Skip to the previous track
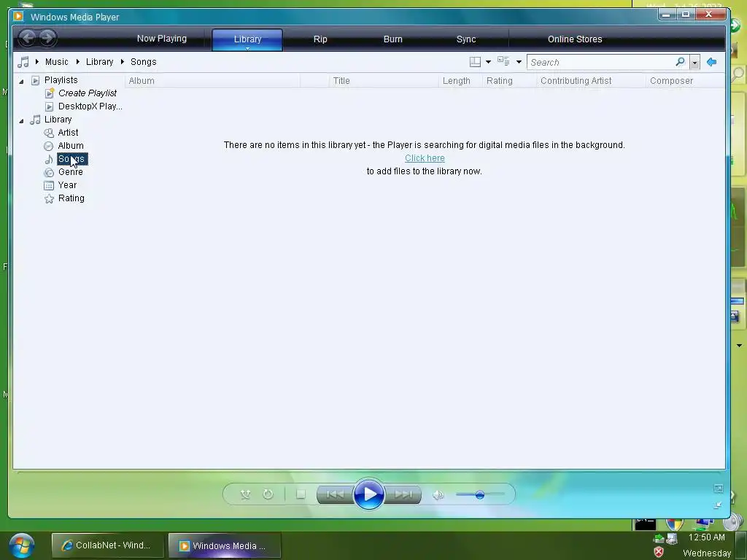747x560 pixels. 335,495
